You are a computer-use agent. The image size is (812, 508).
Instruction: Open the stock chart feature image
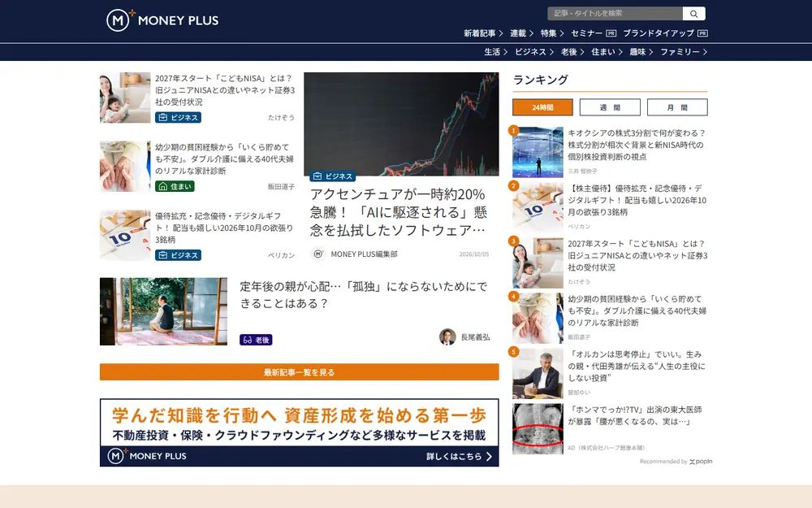[x=401, y=124]
